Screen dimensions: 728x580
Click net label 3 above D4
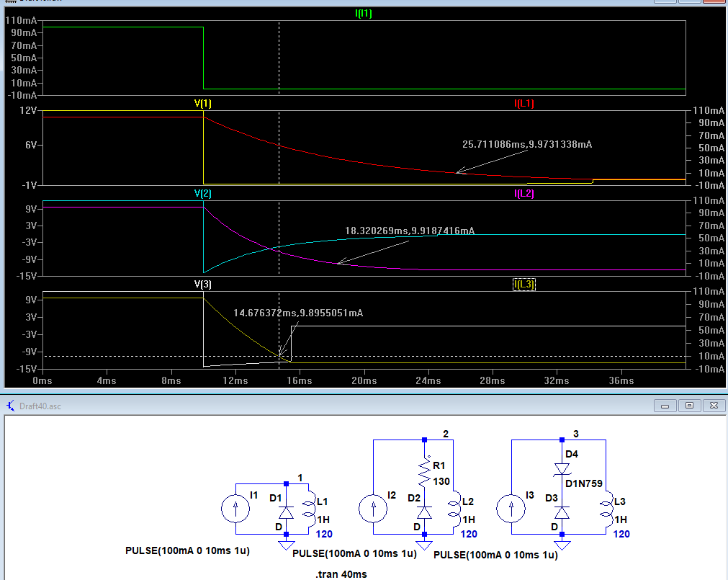pyautogui.click(x=576, y=433)
